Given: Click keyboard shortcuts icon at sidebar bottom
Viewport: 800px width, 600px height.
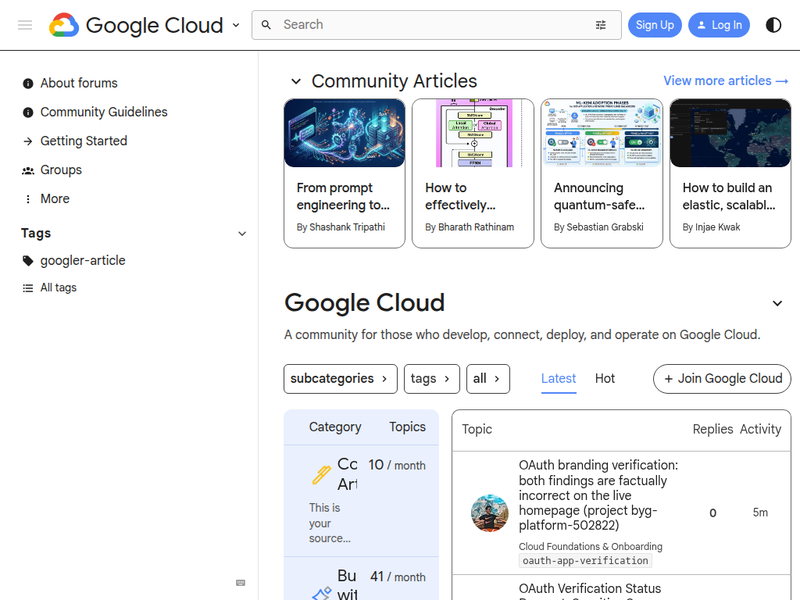Looking at the screenshot, I should click(x=241, y=583).
